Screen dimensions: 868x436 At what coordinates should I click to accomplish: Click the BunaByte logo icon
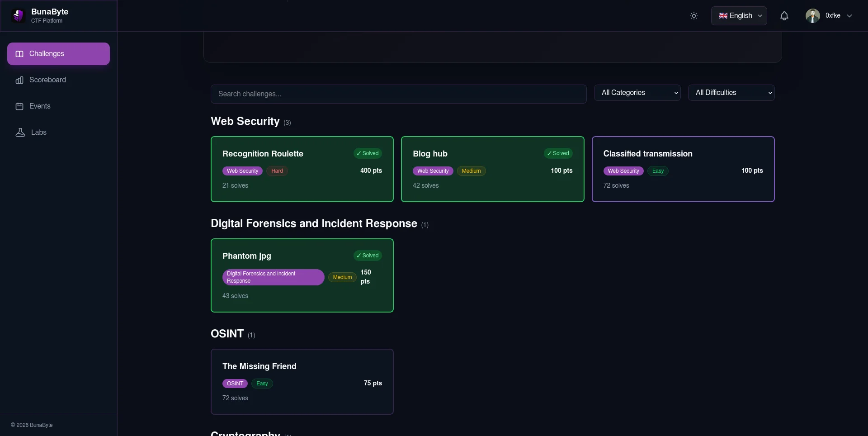(x=18, y=16)
